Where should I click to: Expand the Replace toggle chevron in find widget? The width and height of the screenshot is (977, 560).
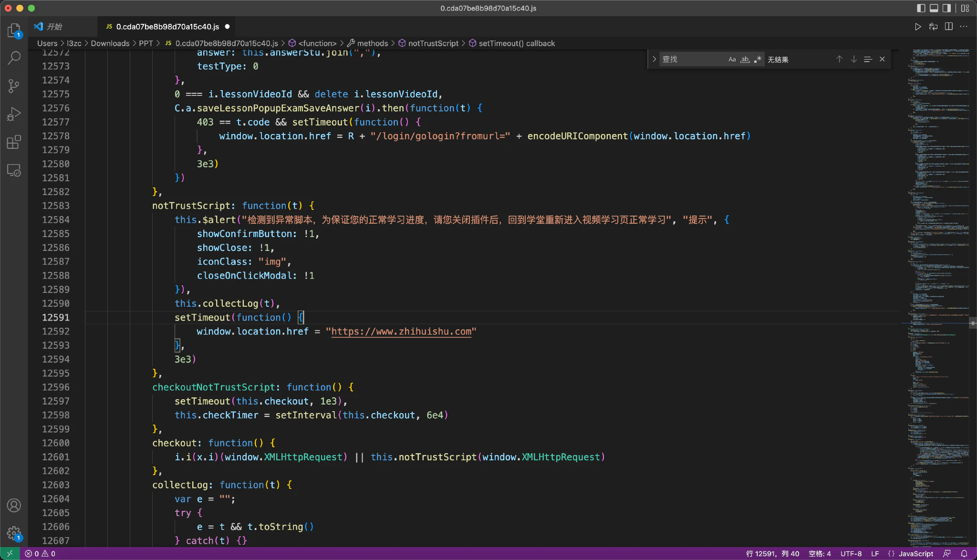click(x=654, y=59)
